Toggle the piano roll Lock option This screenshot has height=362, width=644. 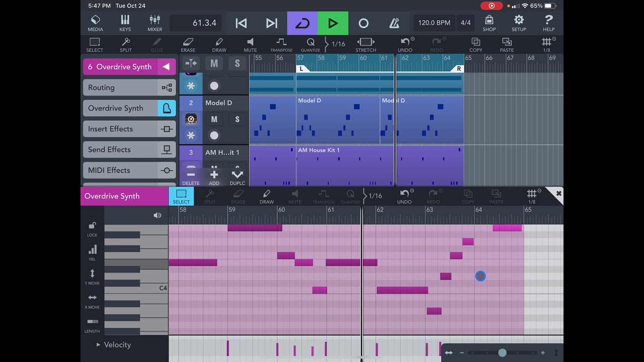click(x=92, y=229)
